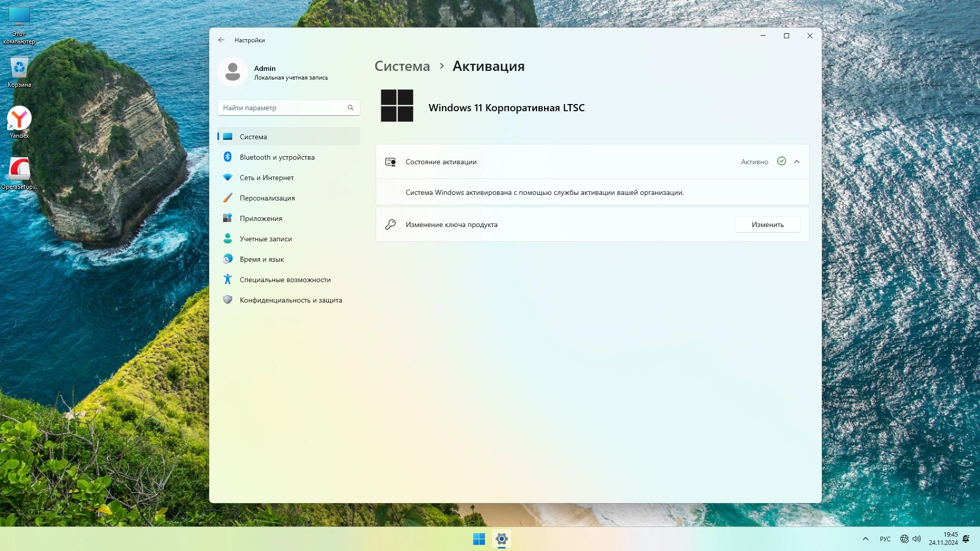Click the РУС language indicator
The width and height of the screenshot is (980, 551).
885,539
